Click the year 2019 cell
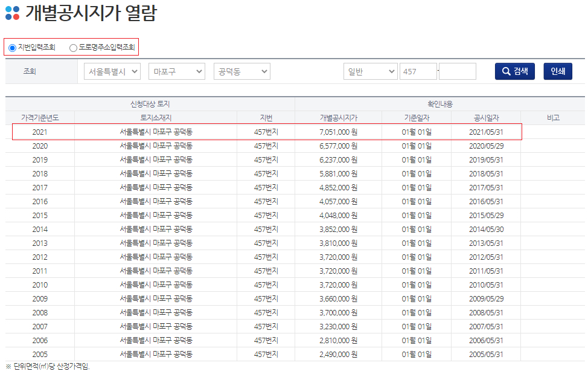 pos(40,160)
